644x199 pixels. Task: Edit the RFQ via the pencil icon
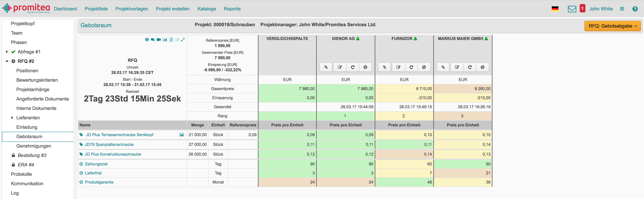[177, 39]
